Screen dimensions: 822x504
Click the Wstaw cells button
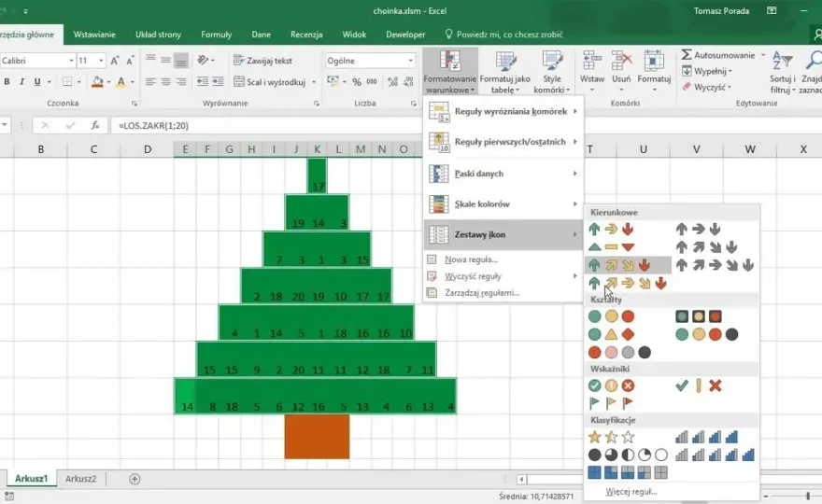point(592,72)
